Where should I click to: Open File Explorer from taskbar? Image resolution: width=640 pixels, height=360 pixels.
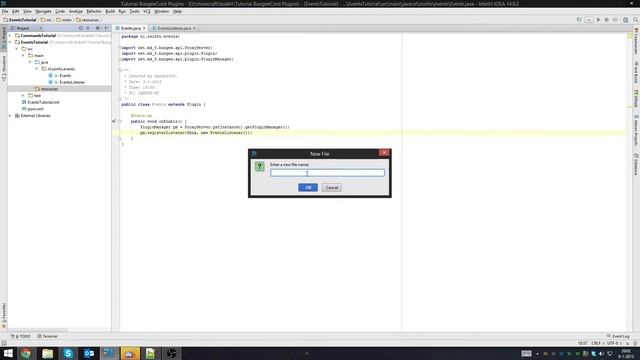coord(47,353)
